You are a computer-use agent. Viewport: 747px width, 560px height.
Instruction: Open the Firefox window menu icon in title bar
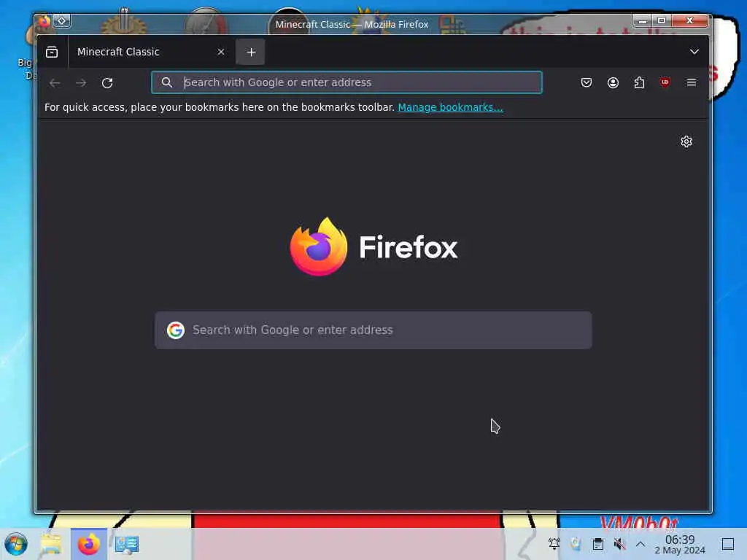[44, 21]
